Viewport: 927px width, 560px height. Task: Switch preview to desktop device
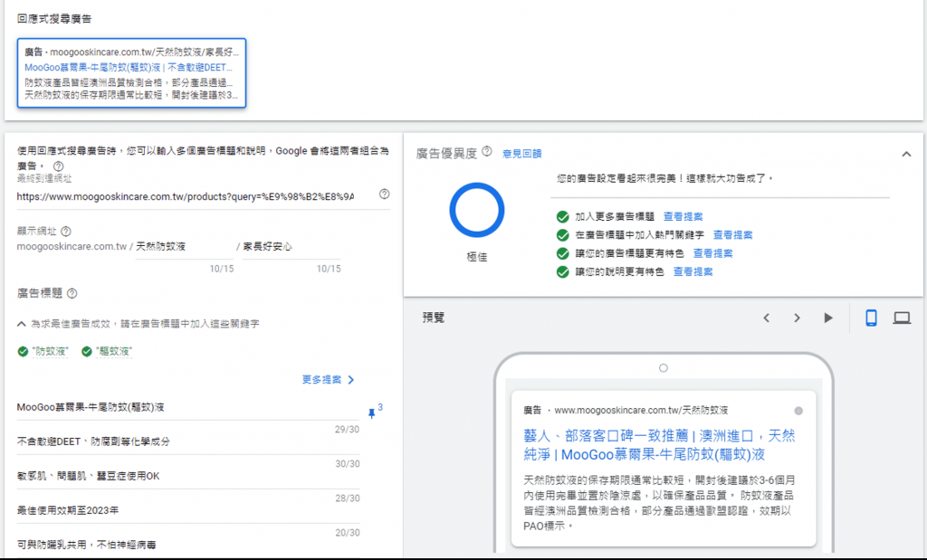click(x=902, y=318)
